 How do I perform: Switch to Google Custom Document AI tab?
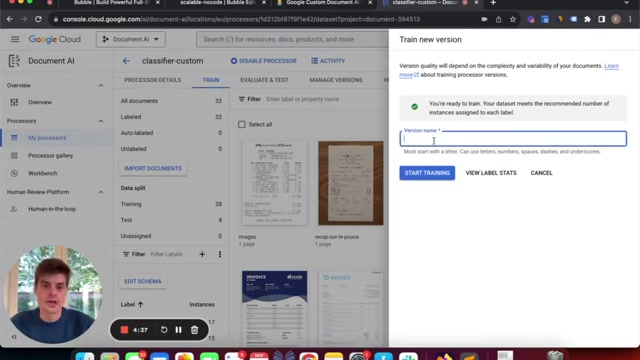[323, 3]
